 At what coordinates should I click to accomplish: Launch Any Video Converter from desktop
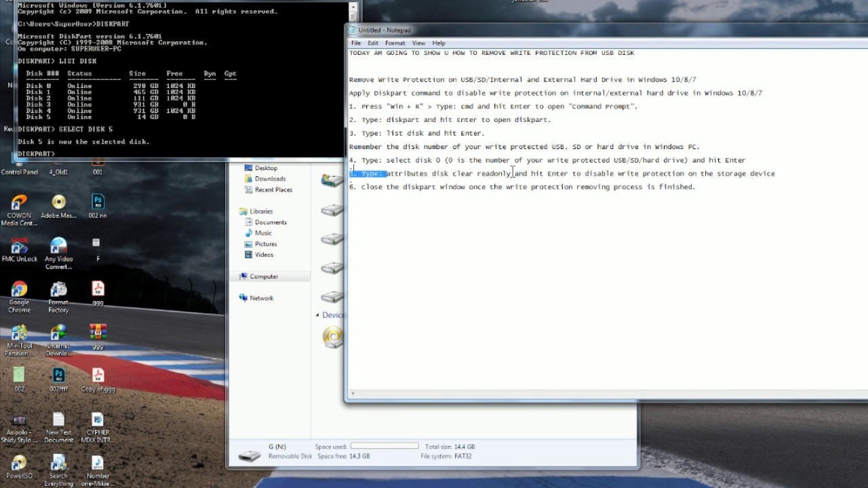pos(59,253)
